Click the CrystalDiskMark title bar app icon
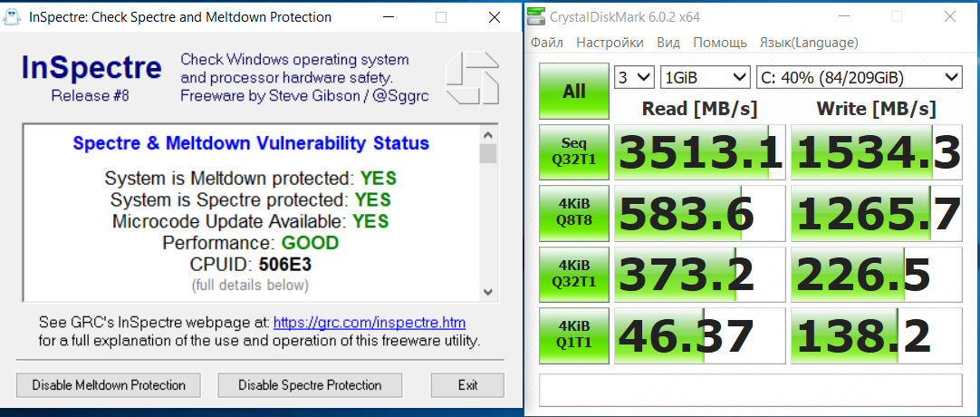This screenshot has height=417, width=980. [x=538, y=17]
